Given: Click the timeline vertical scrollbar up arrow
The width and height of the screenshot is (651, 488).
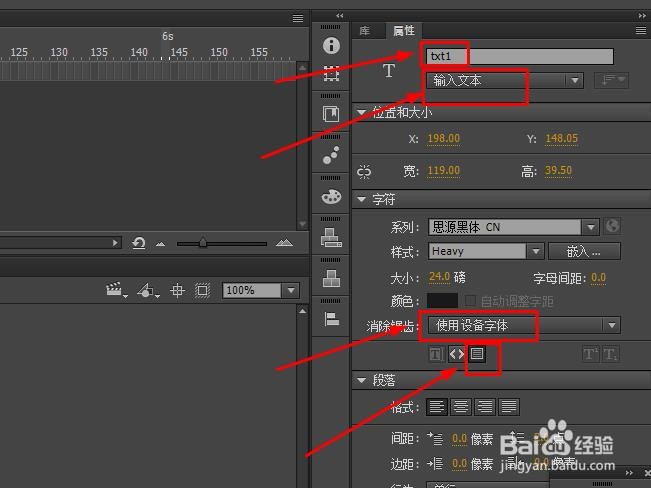Looking at the screenshot, I should pos(302,67).
